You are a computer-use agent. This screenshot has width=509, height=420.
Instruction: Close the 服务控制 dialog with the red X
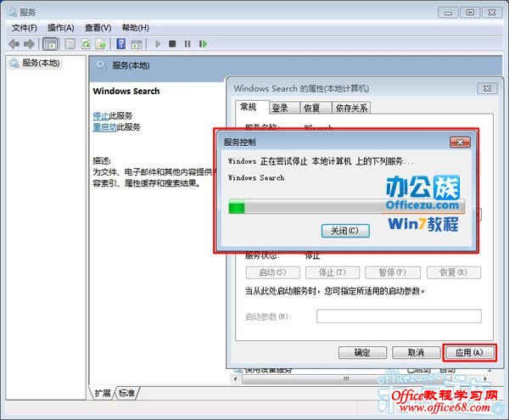[460, 143]
